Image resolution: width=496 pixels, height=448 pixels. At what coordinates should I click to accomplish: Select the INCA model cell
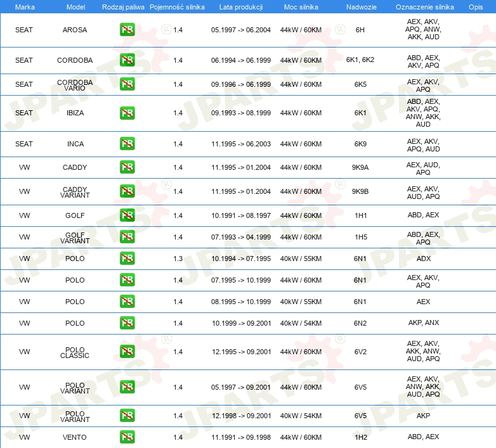coord(75,144)
